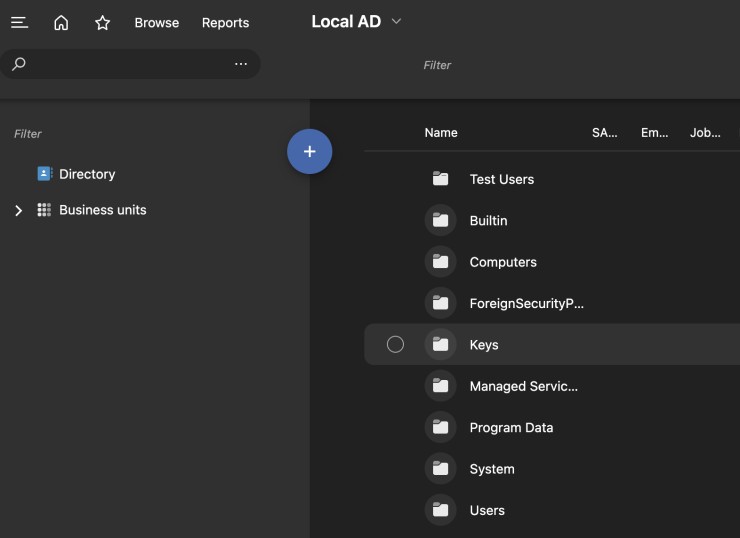Screen dimensions: 740x538
Task: Go to the Home icon
Action: [61, 23]
